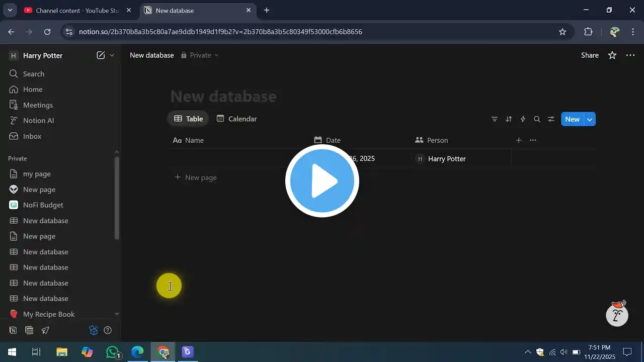Viewport: 644px width, 362px height.
Task: Click the Share button
Action: [590, 55]
